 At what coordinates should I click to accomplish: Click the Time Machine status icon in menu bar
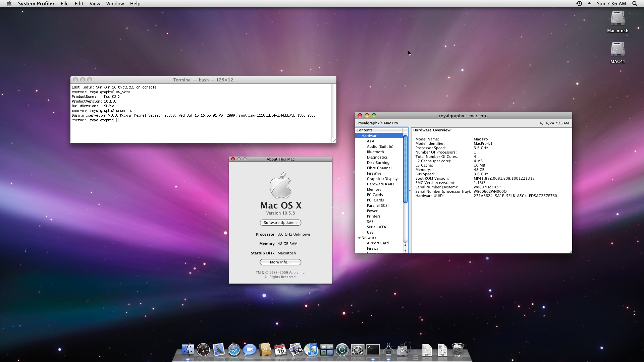click(x=579, y=4)
